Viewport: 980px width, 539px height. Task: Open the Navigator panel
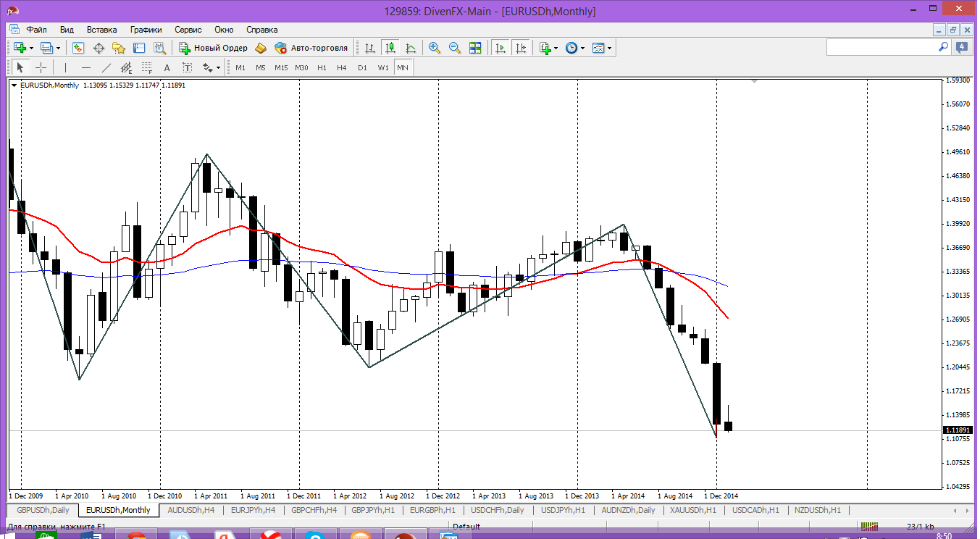[119, 48]
